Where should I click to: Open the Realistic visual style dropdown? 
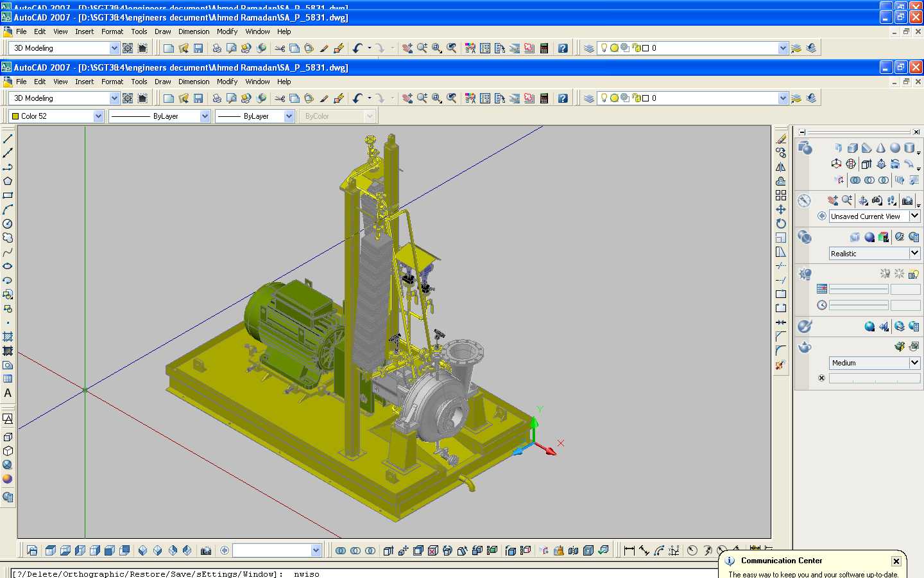coord(914,253)
